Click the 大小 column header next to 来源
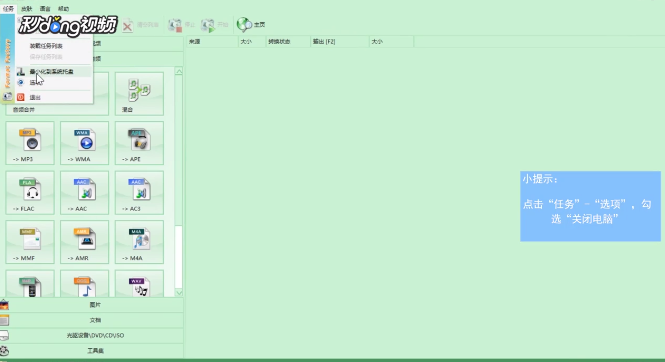This screenshot has height=362, width=665. (x=252, y=42)
